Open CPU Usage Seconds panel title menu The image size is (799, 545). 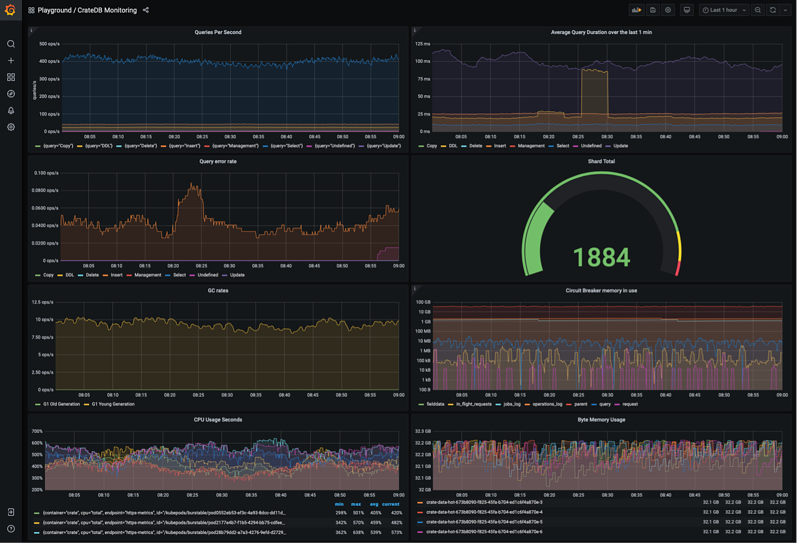tap(218, 421)
